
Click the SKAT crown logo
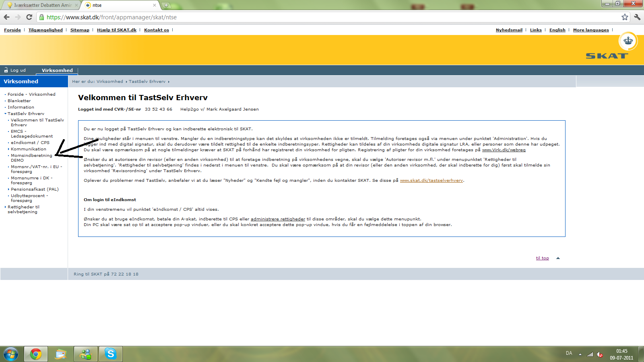point(628,41)
